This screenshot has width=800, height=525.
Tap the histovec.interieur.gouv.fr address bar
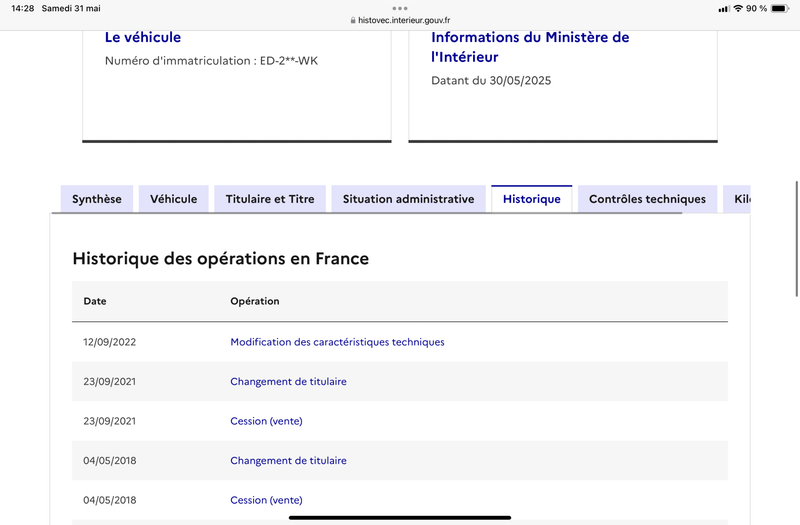point(400,20)
